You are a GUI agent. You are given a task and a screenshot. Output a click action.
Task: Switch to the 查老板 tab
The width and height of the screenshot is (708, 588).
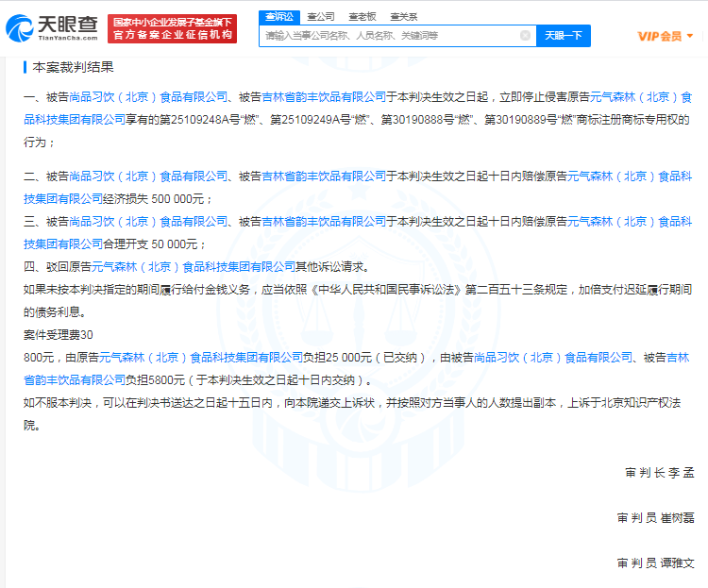(362, 17)
